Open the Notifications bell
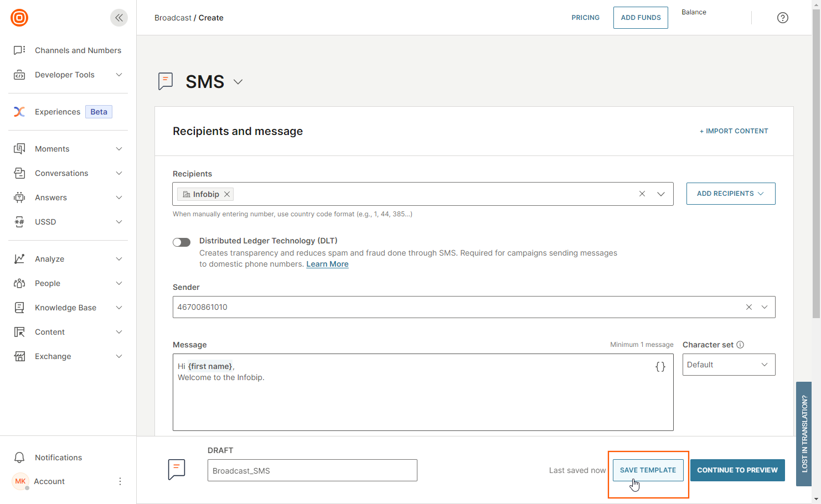Screen dimensions: 821x504 pos(19,458)
